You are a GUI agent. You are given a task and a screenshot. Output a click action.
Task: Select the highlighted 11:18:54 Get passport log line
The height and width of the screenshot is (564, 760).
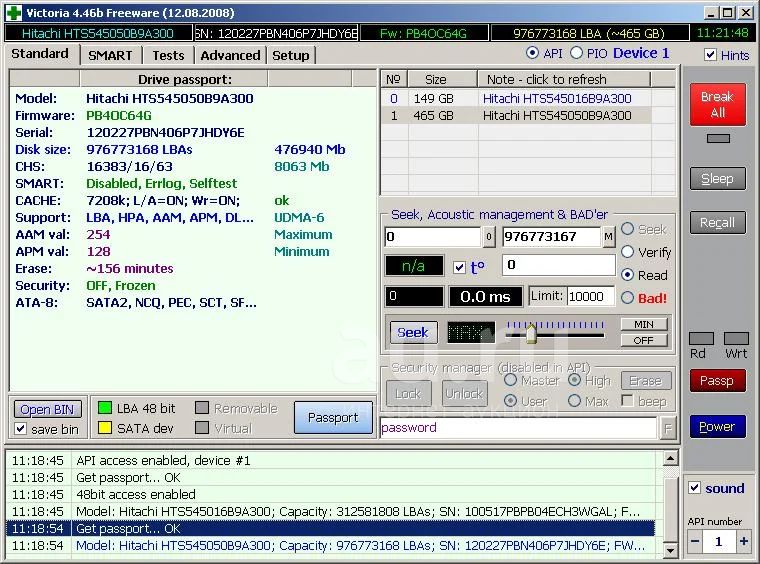click(x=330, y=528)
